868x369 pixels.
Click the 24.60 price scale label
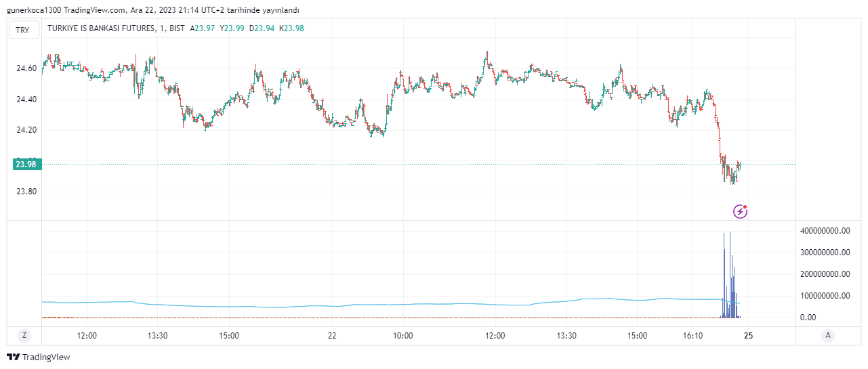click(26, 68)
